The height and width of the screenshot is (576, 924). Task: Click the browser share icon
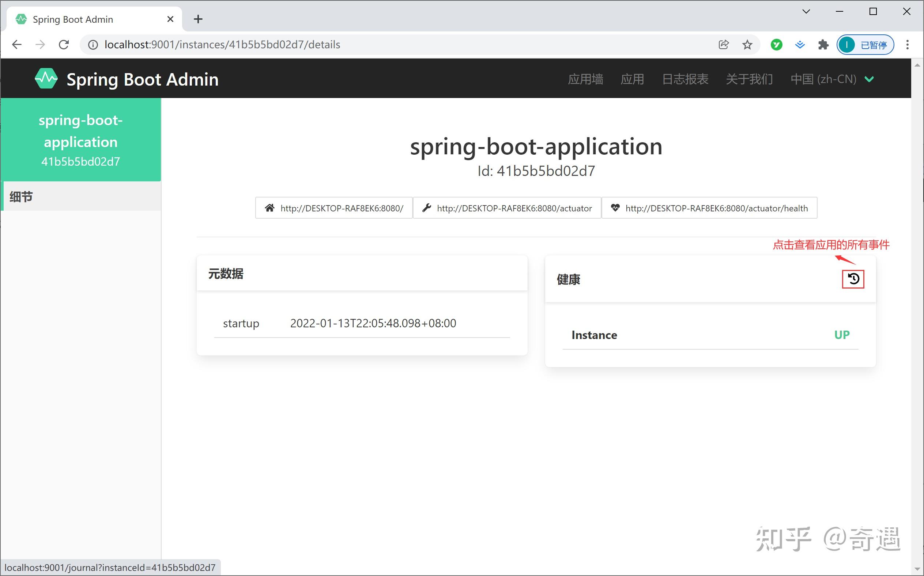point(723,44)
